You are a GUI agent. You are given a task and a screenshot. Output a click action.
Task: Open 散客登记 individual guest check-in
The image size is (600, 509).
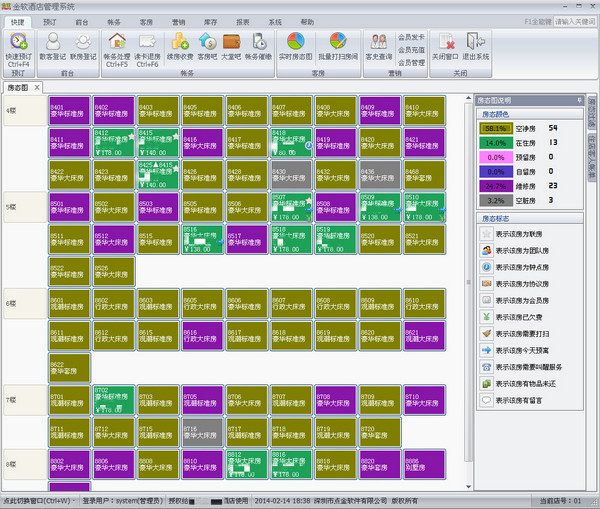[50, 44]
